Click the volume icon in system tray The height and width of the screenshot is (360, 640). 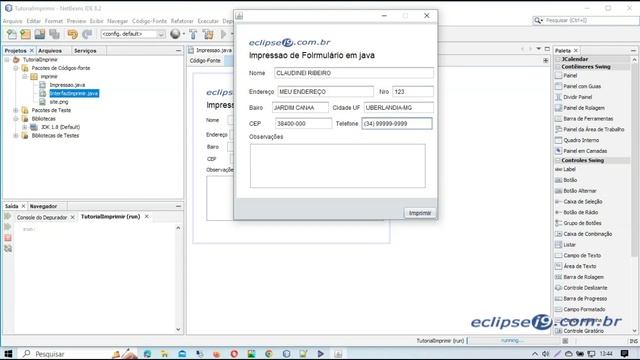point(545,353)
